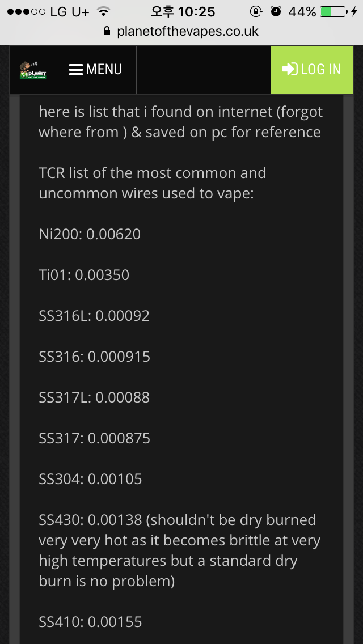Tap the rotation lock status icon
Image resolution: width=363 pixels, height=644 pixels.
pyautogui.click(x=256, y=12)
